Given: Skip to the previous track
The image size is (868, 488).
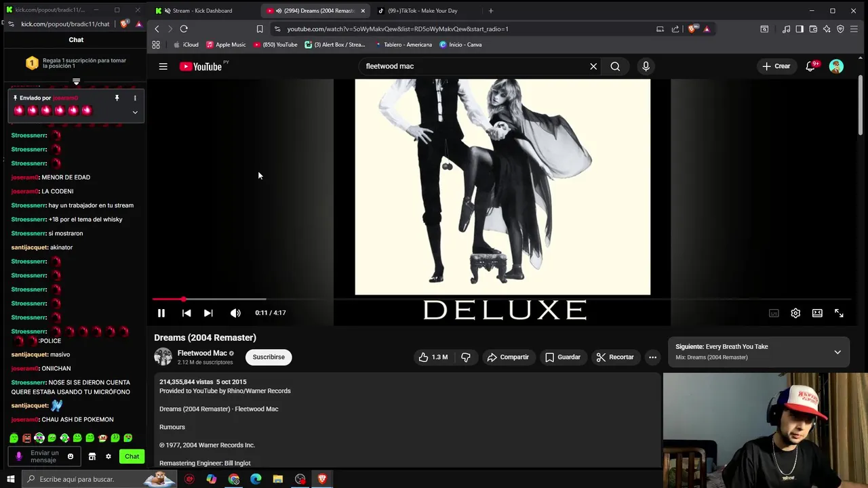Looking at the screenshot, I should tap(186, 313).
